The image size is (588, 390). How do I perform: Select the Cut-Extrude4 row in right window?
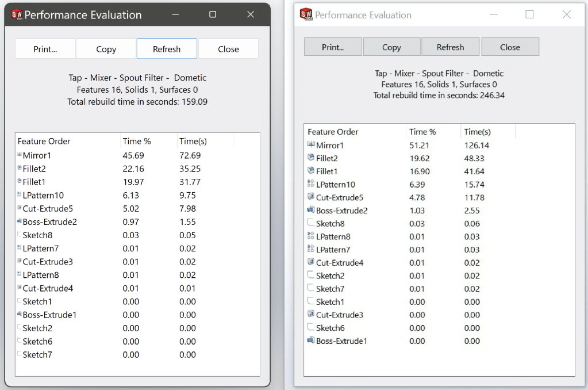click(340, 263)
